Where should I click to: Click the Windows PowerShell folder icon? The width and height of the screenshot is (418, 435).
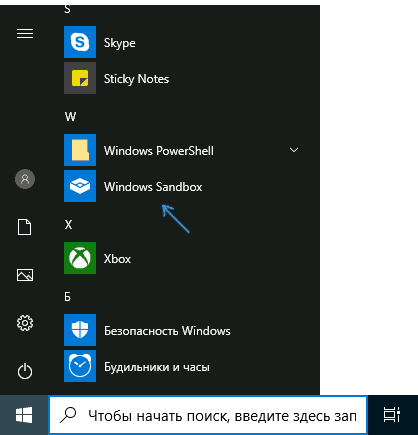point(80,150)
